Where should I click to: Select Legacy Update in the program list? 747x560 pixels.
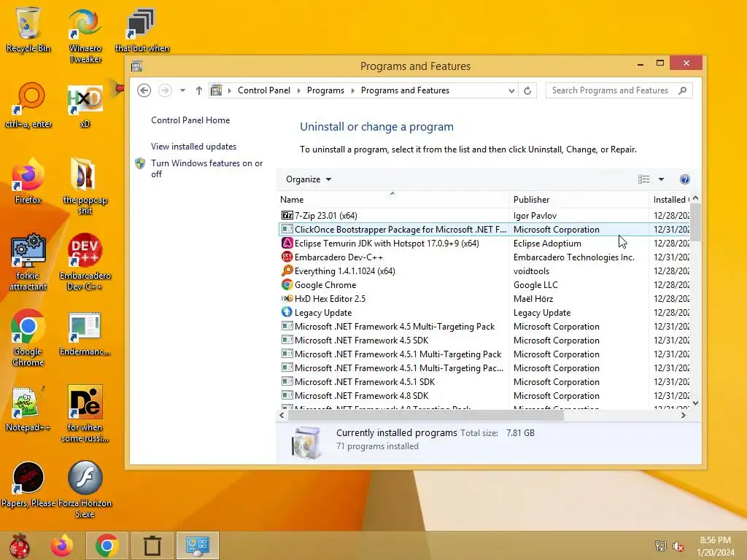[x=484, y=312]
